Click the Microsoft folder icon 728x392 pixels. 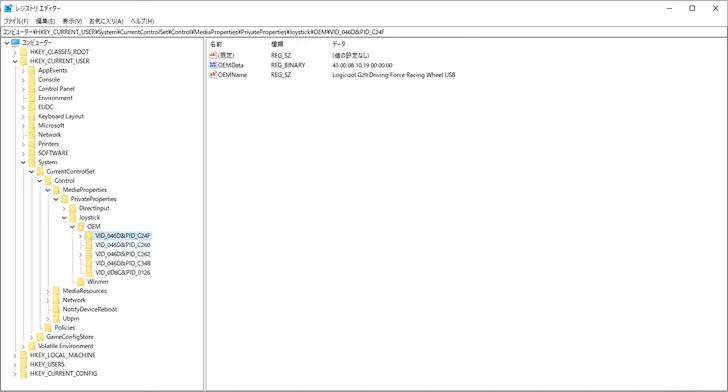32,125
